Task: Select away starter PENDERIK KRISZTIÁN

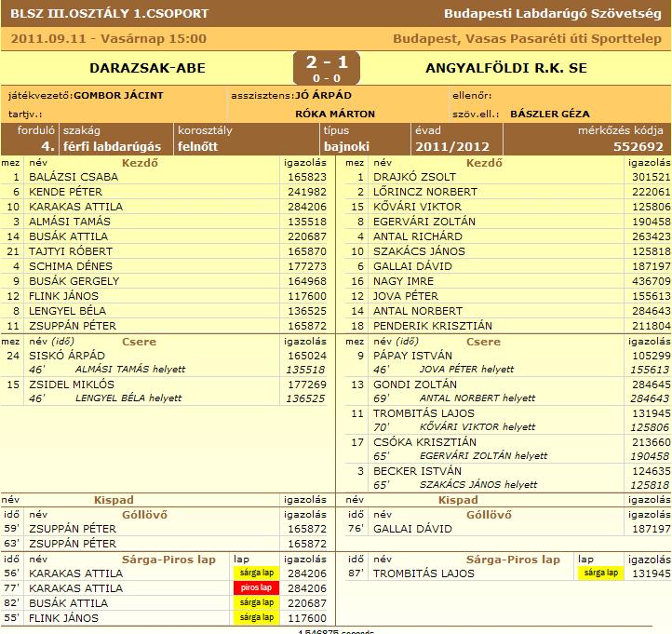Action: pyautogui.click(x=433, y=326)
